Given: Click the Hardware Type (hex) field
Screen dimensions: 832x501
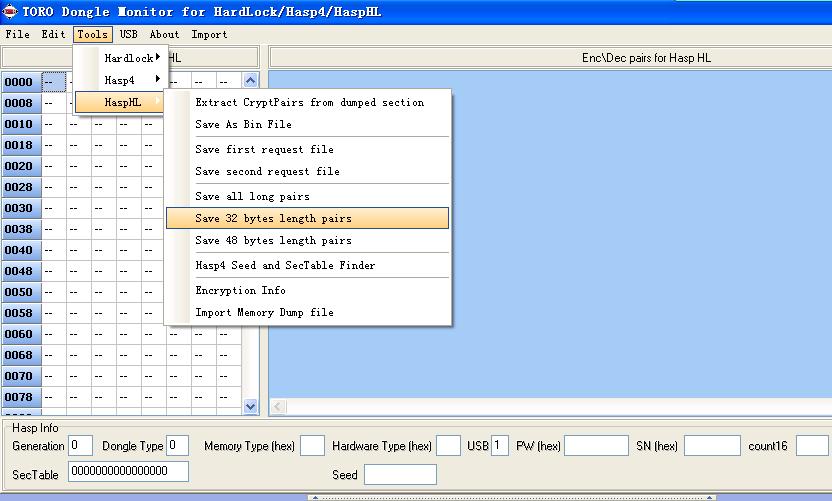Looking at the screenshot, I should point(448,445).
